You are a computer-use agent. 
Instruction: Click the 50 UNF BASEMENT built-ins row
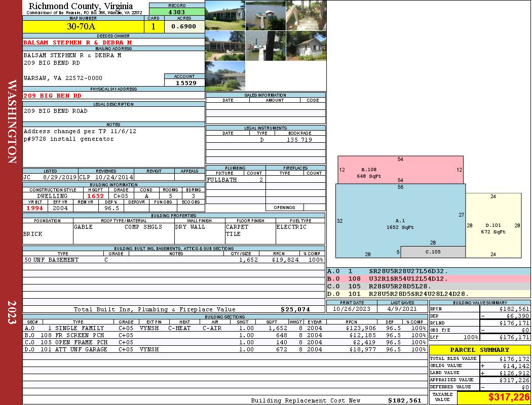pyautogui.click(x=172, y=260)
